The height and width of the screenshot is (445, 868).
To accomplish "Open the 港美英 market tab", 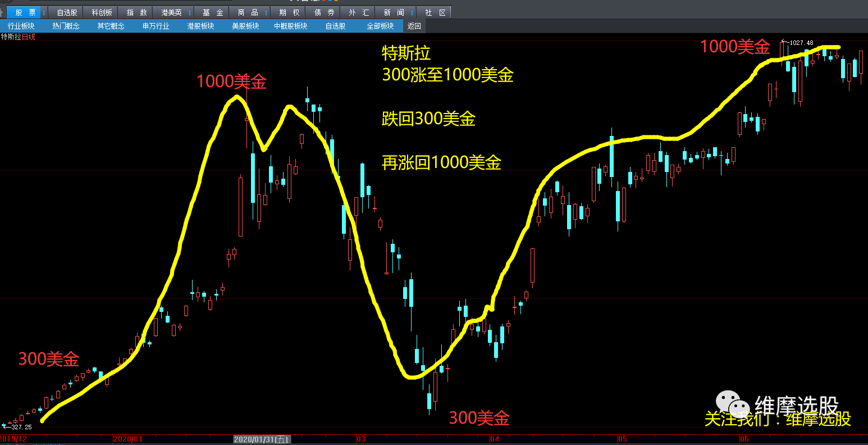I will tap(172, 12).
